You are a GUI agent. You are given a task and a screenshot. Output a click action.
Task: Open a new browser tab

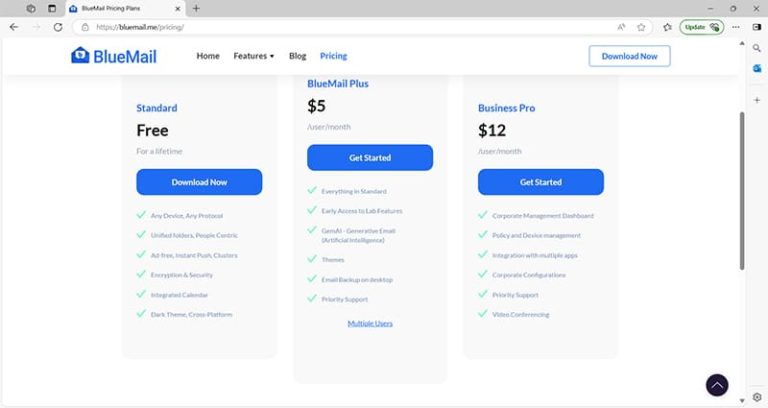pyautogui.click(x=196, y=8)
